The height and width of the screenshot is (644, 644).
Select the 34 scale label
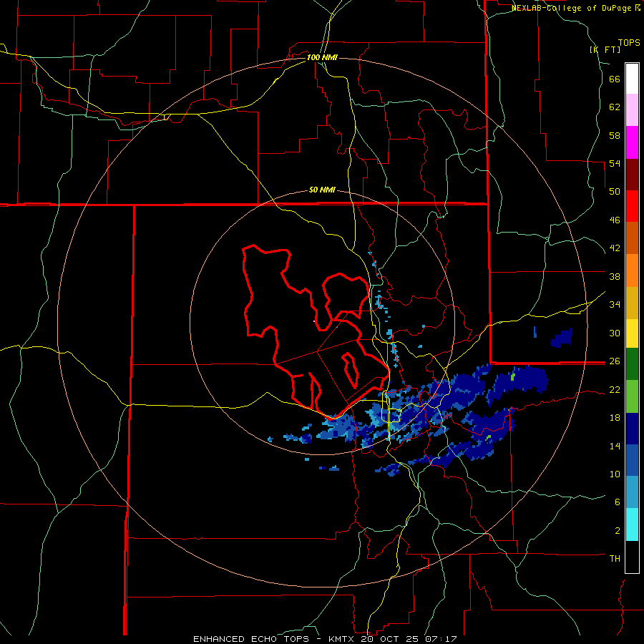click(615, 304)
